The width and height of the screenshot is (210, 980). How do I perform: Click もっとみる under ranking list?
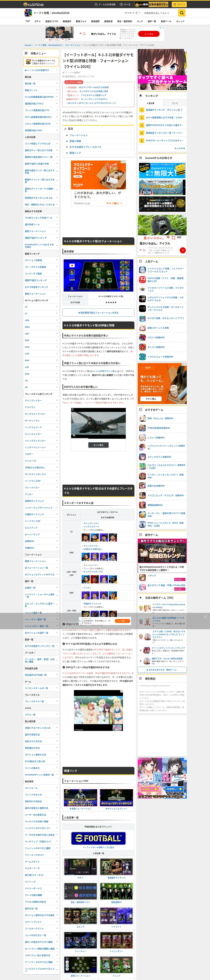coord(180,148)
